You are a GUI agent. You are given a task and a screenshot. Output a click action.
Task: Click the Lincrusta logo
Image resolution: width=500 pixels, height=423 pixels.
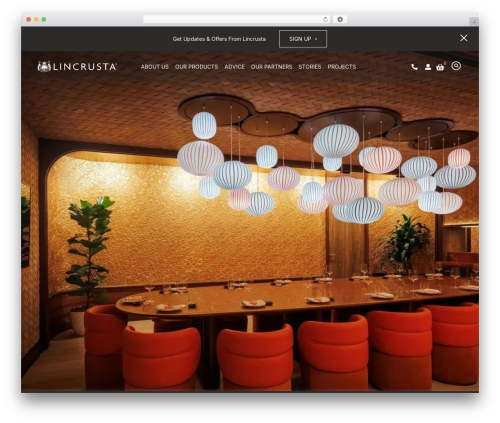[x=77, y=67]
